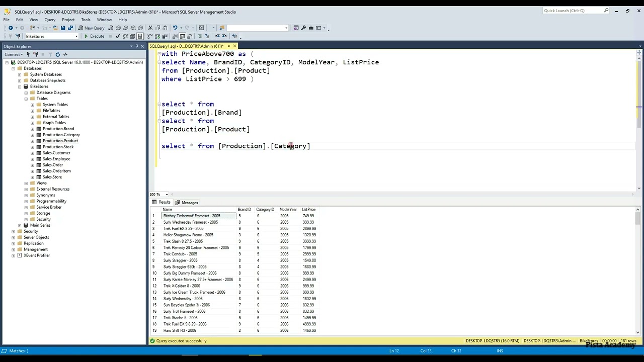Image resolution: width=644 pixels, height=362 pixels.
Task: Comment out selected lines icon
Action: pyautogui.click(x=200, y=36)
